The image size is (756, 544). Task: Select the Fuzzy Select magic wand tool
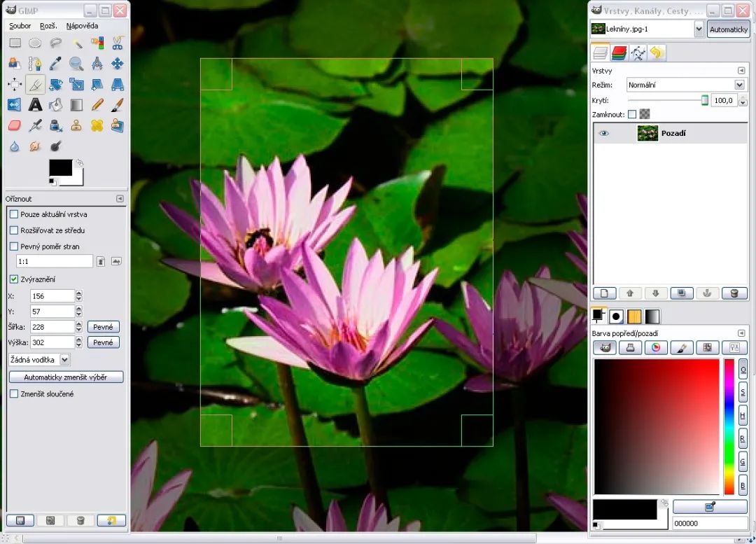(x=77, y=42)
